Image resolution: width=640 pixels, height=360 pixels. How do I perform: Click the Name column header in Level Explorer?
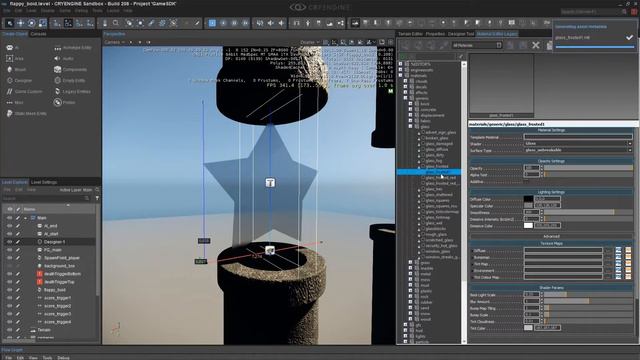[29, 209]
